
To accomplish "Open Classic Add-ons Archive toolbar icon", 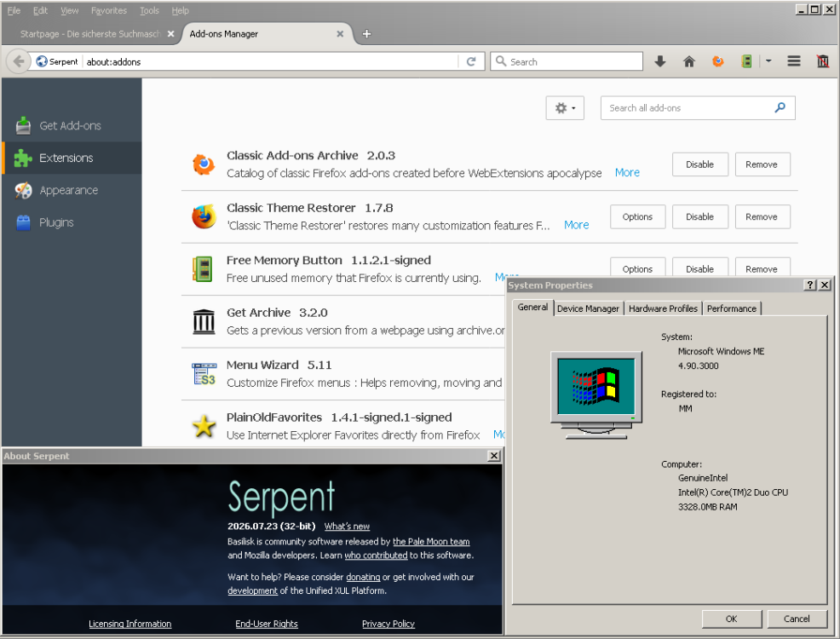I will click(718, 61).
